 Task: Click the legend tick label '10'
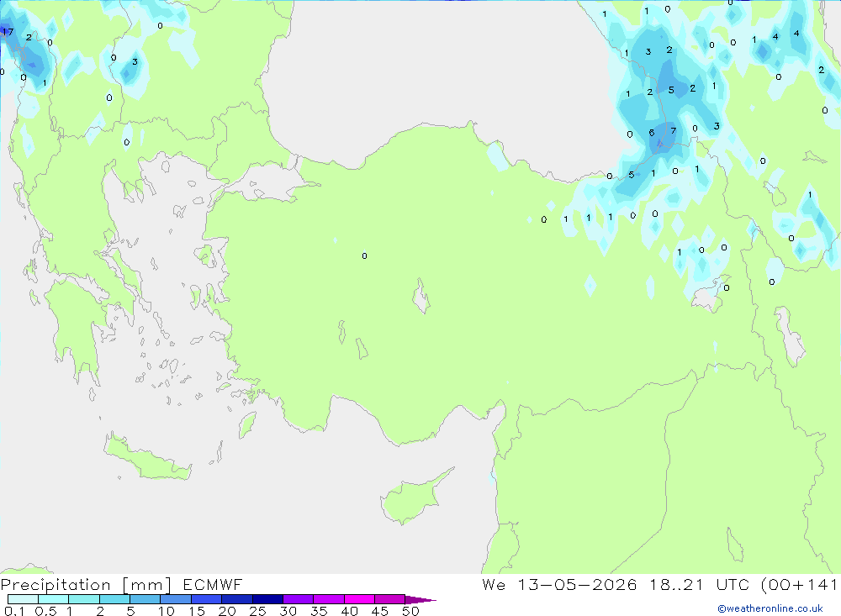[x=167, y=611]
